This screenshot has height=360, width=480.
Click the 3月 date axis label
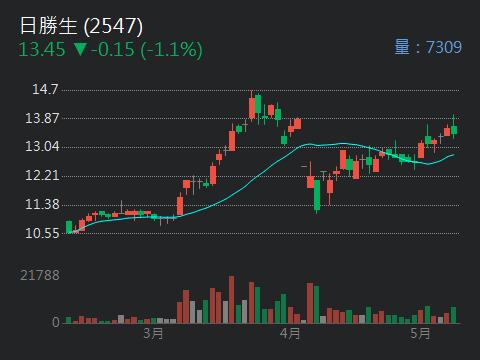[153, 333]
